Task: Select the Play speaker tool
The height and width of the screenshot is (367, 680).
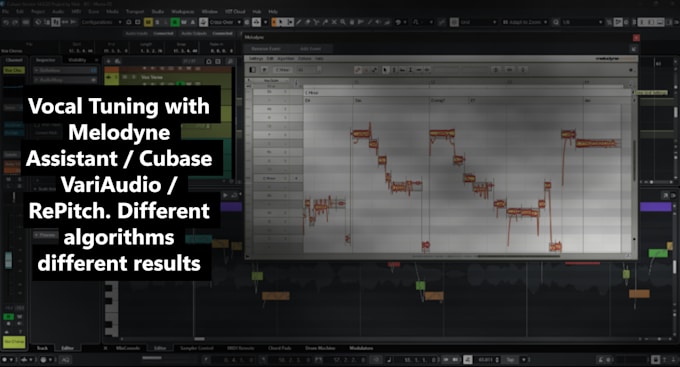Action: (x=377, y=22)
